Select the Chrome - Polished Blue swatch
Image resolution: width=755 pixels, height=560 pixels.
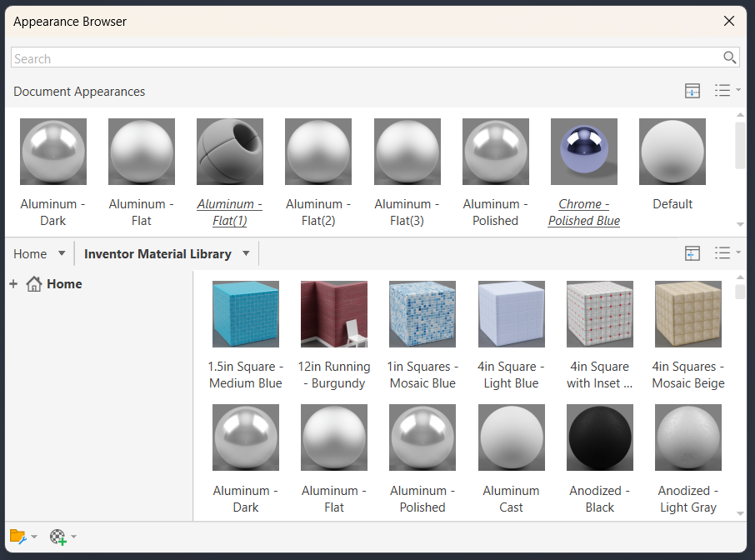584,152
